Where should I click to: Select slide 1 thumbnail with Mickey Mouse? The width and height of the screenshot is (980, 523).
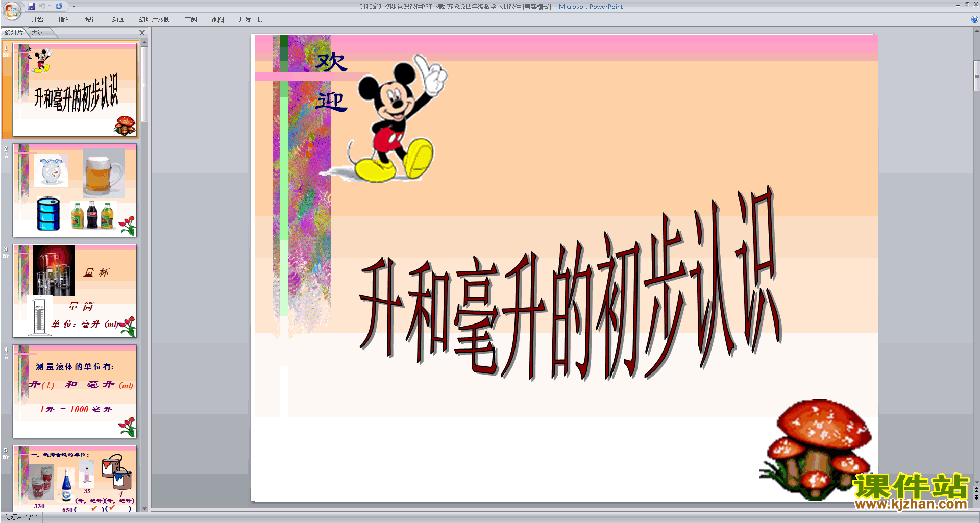pos(75,90)
